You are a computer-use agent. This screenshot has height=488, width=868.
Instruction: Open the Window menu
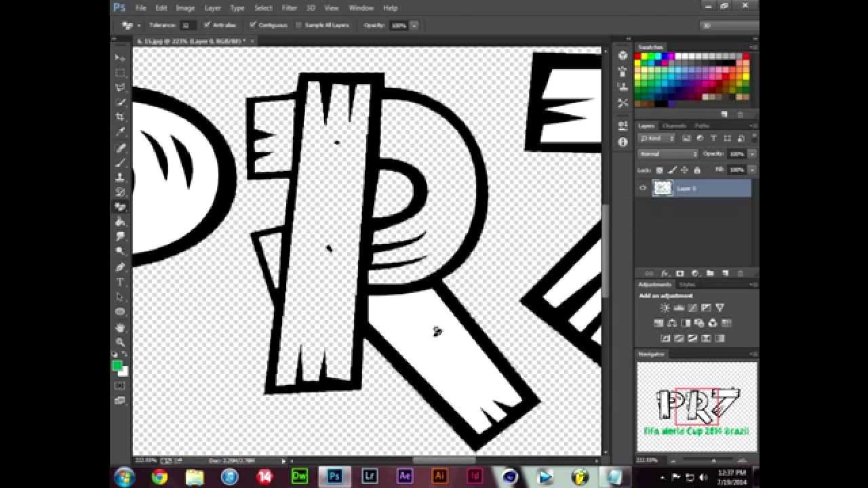361,8
